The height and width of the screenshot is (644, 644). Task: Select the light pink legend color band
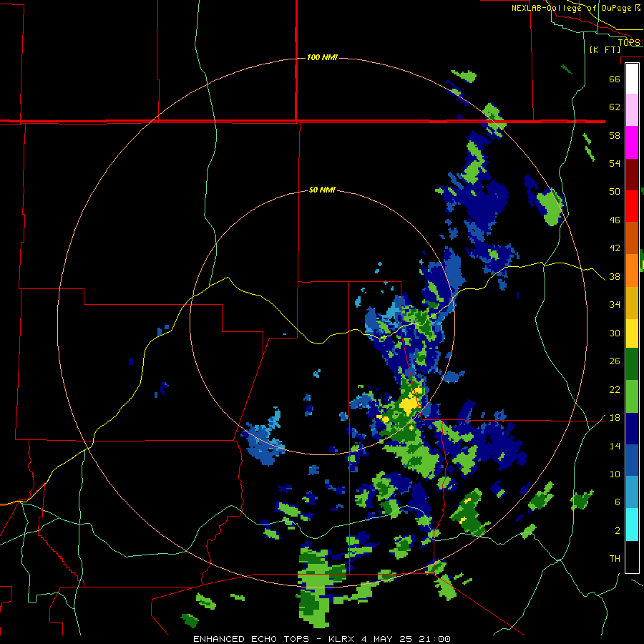tap(632, 109)
